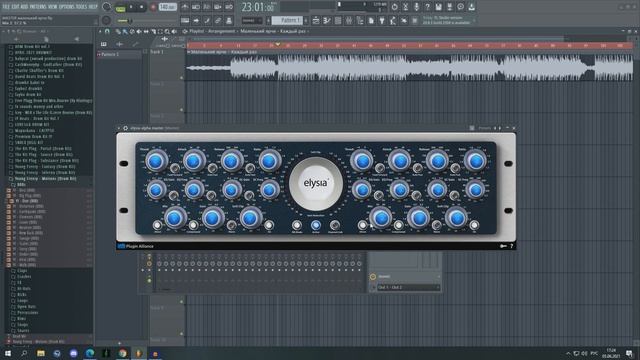Toggle the blue Active button on elysia
Screen dimensions: 640x360
pos(316,225)
